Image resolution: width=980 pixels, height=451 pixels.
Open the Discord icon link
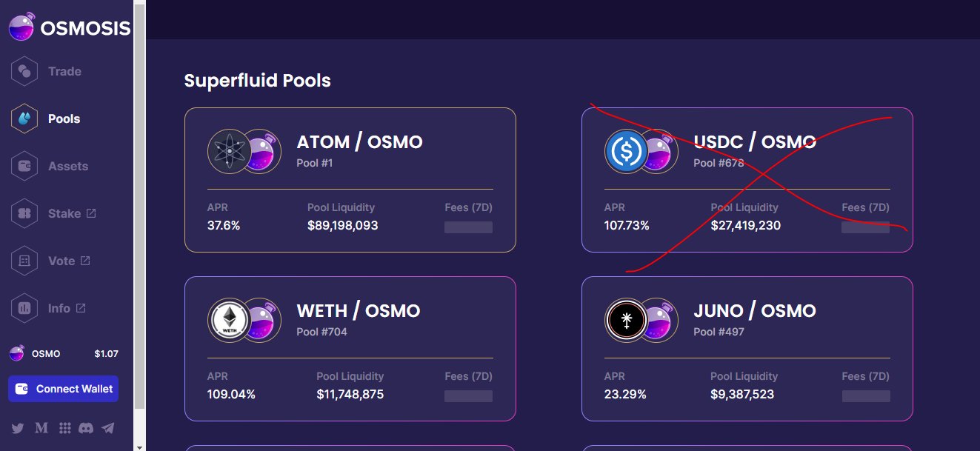pyautogui.click(x=86, y=428)
